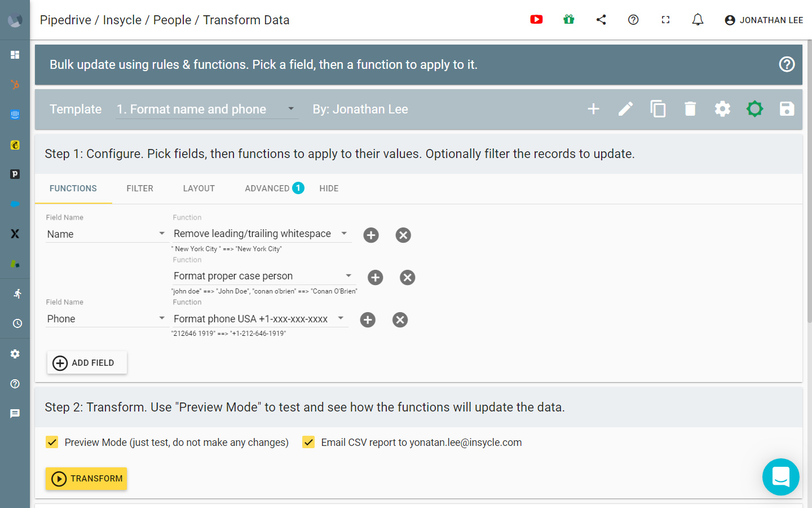The image size is (812, 508).
Task: Open Pipedrive integration in sidebar
Action: tap(15, 174)
